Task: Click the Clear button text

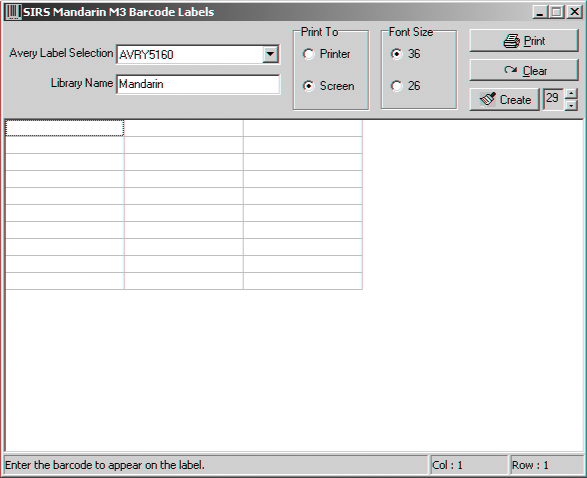Action: (535, 70)
